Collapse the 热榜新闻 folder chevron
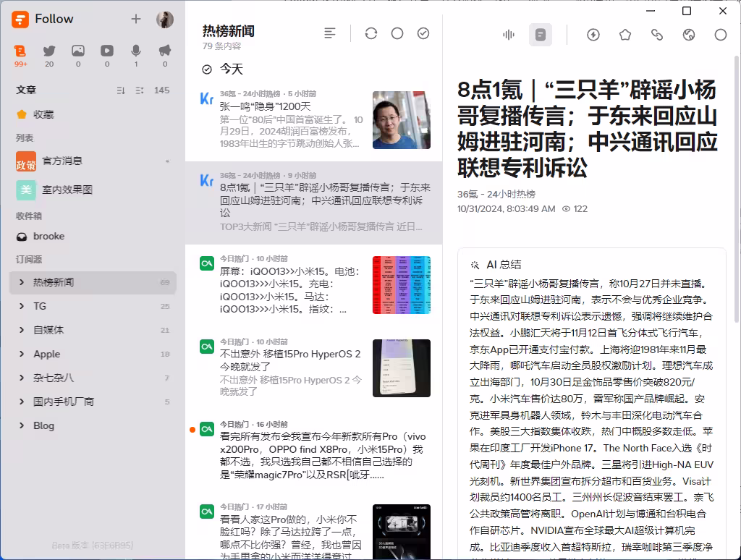This screenshot has width=741, height=560. click(x=22, y=282)
